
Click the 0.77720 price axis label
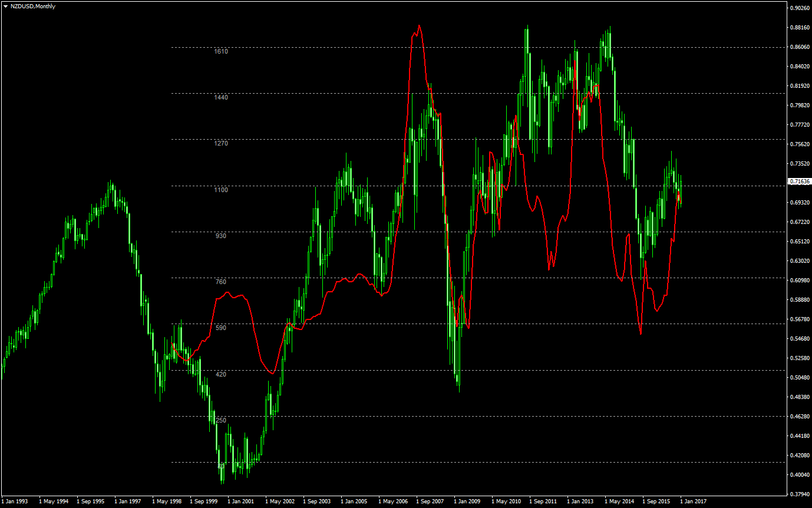click(799, 125)
